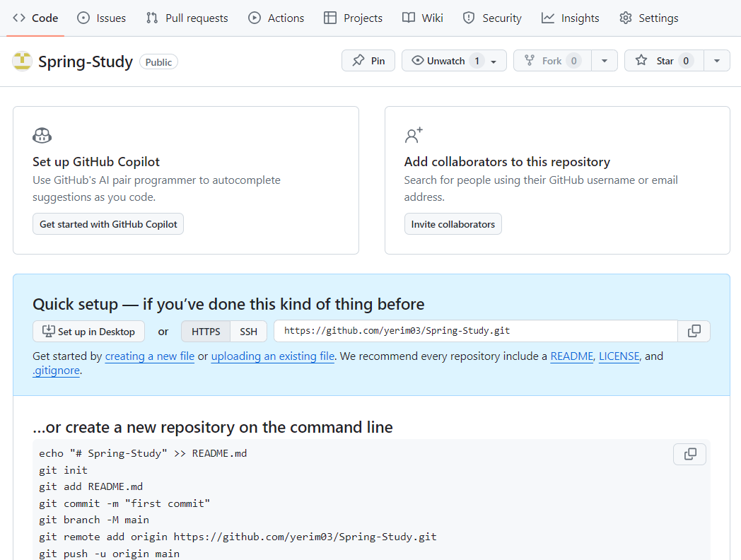Click Set up in Desktop button
Screen dimensions: 741x560
coord(89,332)
